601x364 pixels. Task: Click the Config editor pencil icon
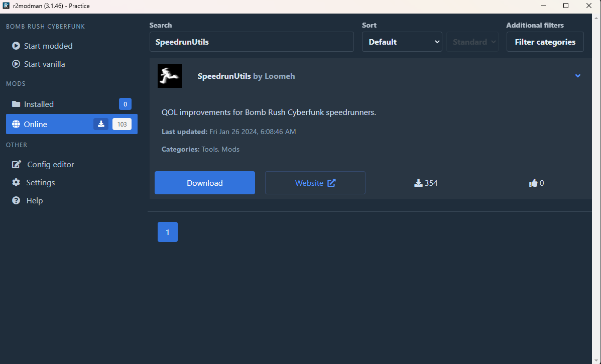(17, 164)
